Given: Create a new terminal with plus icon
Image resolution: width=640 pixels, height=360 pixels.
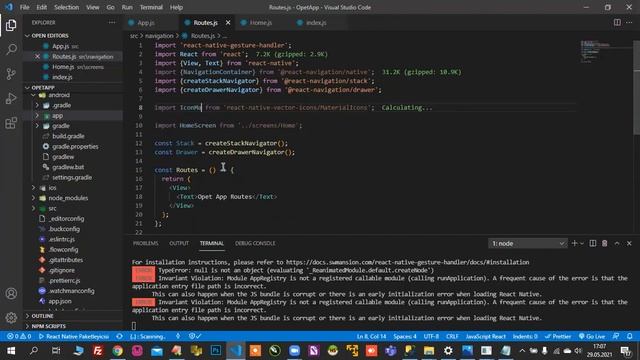Looking at the screenshot, I should [574, 243].
